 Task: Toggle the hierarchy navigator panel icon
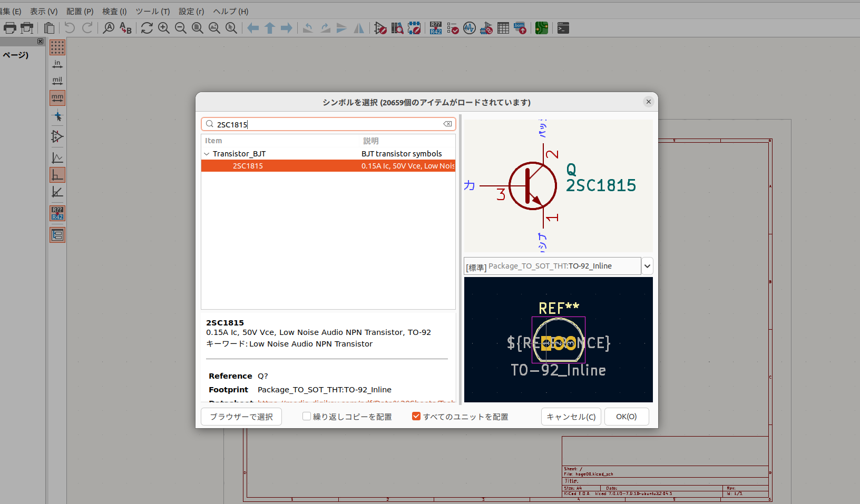pyautogui.click(x=57, y=235)
